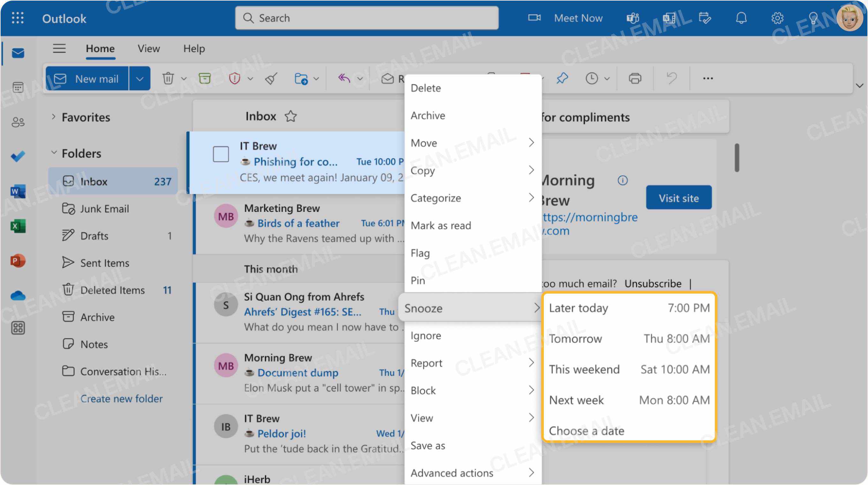Open Excel from the left app bar
Screen dimensions: 868x485
point(18,226)
